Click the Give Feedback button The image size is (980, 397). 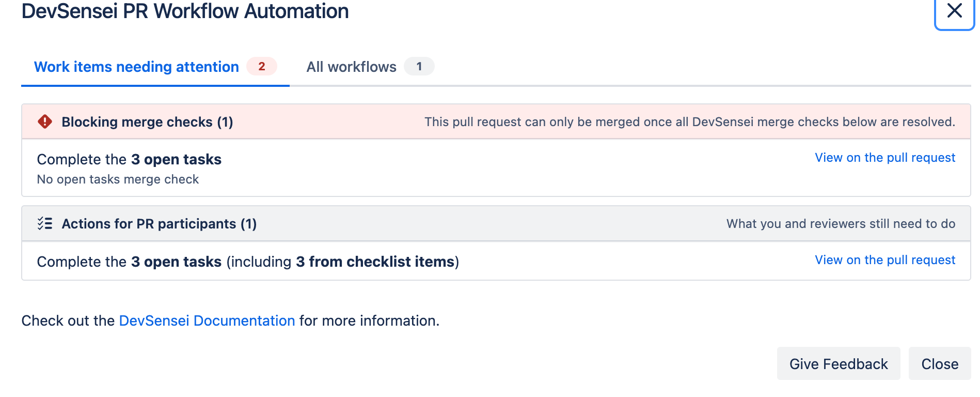(x=839, y=364)
